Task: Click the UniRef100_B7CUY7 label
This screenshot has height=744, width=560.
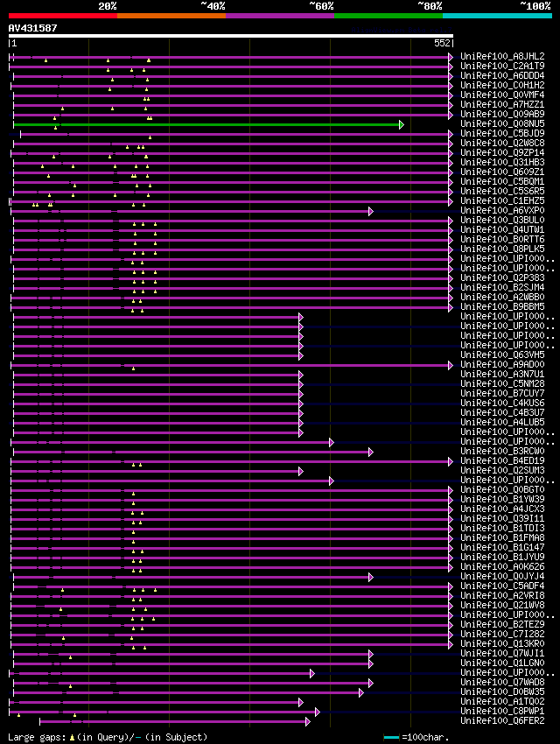Action: click(502, 393)
